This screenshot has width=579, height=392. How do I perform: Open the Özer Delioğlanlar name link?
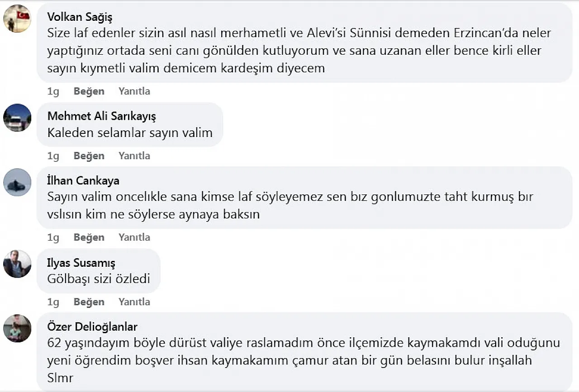pyautogui.click(x=92, y=326)
